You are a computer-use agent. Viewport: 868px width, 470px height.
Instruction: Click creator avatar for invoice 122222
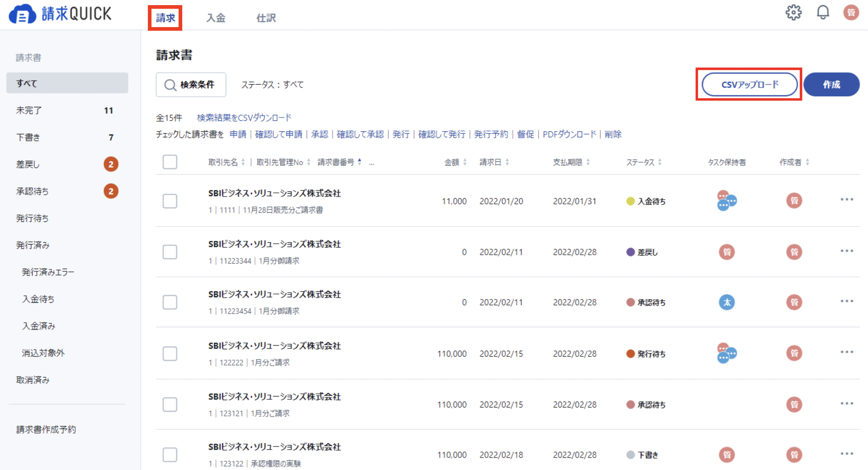(x=794, y=353)
